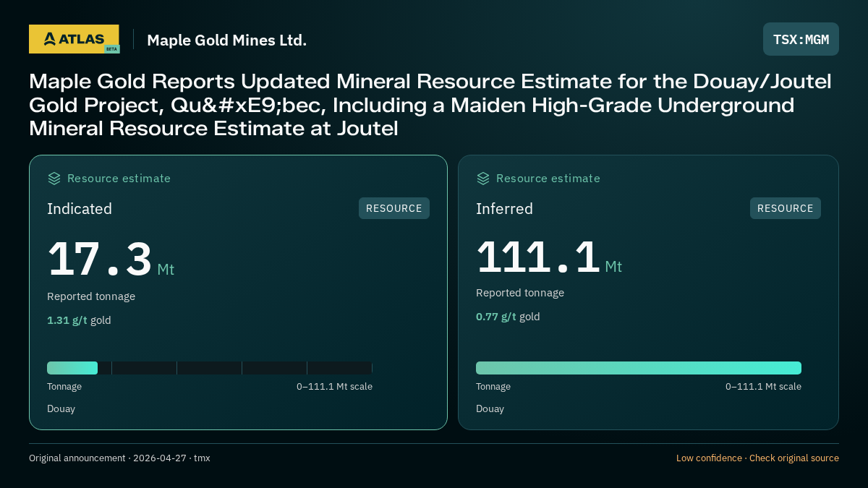Click the Inferred category heading
The width and height of the screenshot is (868, 488).
(504, 209)
